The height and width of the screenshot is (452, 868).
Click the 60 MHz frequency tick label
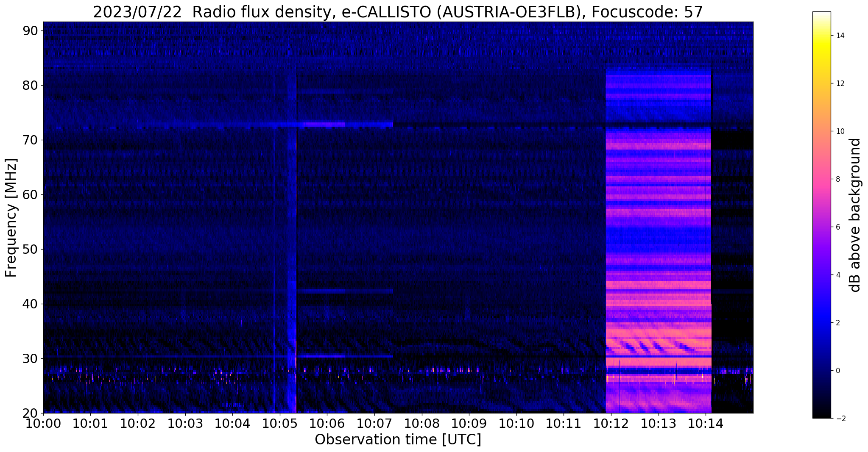pyautogui.click(x=31, y=194)
